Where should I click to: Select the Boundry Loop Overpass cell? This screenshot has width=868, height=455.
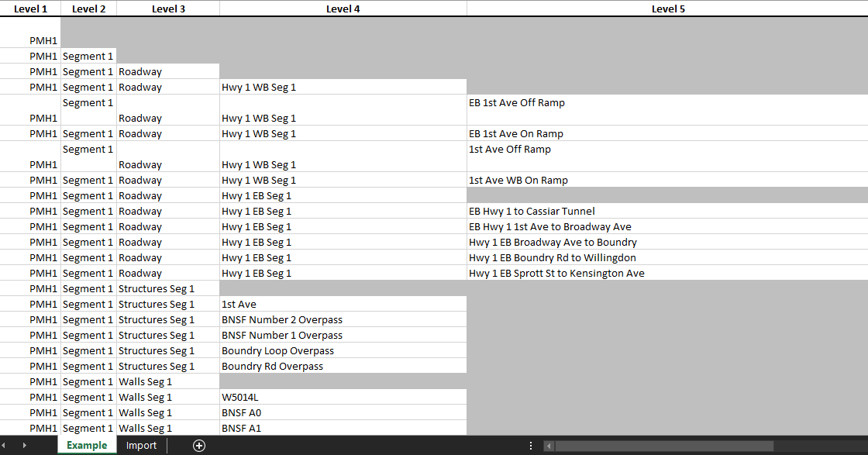[343, 350]
